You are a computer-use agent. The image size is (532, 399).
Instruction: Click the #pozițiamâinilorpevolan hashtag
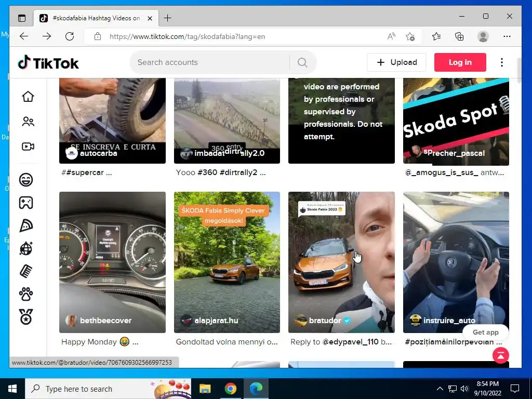tap(449, 342)
